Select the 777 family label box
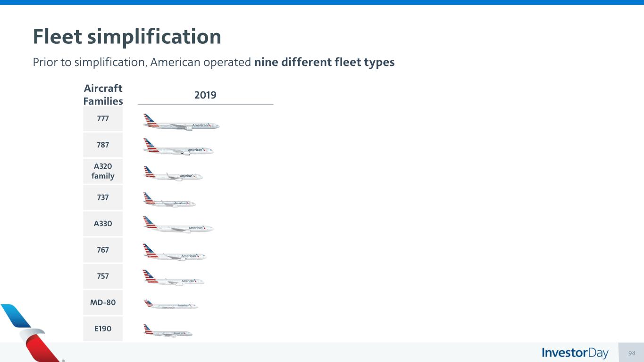Image resolution: width=644 pixels, height=362 pixels. [103, 119]
